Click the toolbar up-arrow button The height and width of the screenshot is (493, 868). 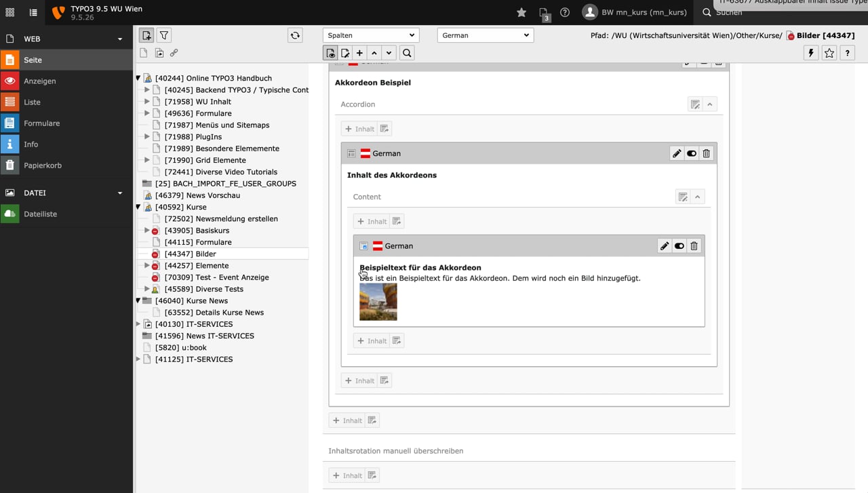pos(374,53)
